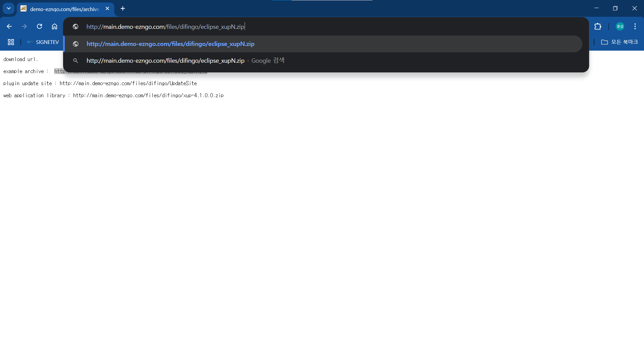Select the Google search suggestion

click(185, 61)
